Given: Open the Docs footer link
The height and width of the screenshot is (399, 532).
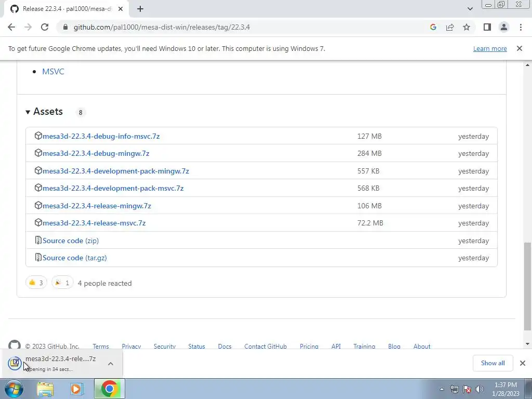Looking at the screenshot, I should [224, 347].
